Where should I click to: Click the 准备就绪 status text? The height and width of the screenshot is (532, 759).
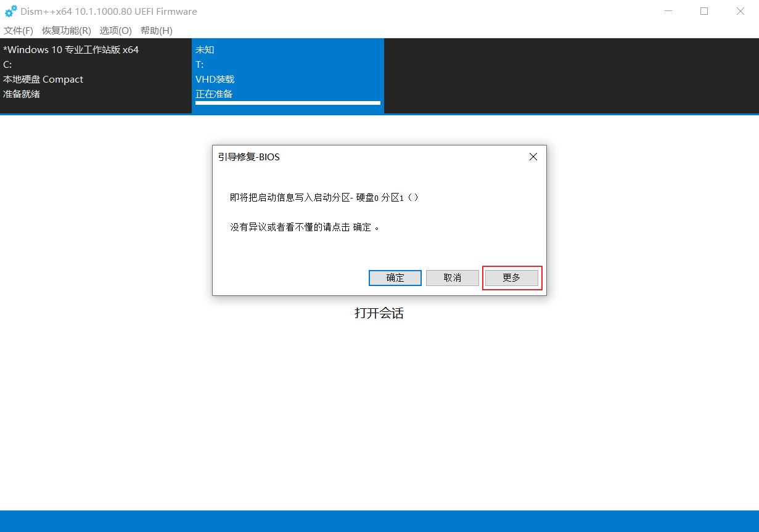coord(21,94)
